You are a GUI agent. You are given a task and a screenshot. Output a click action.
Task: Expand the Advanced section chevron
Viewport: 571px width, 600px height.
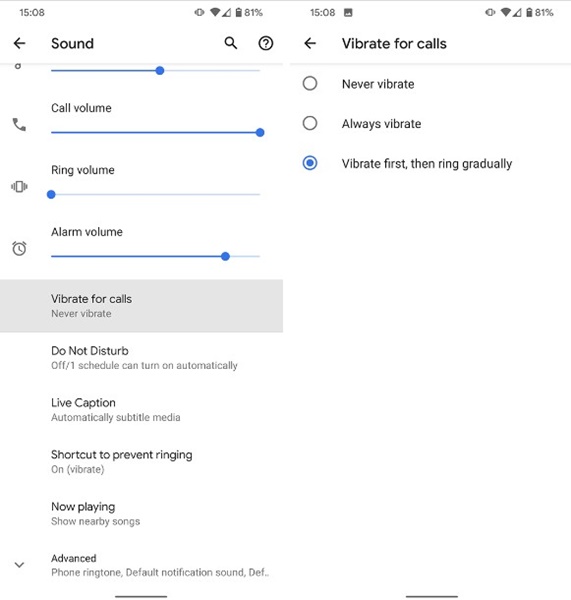click(19, 565)
